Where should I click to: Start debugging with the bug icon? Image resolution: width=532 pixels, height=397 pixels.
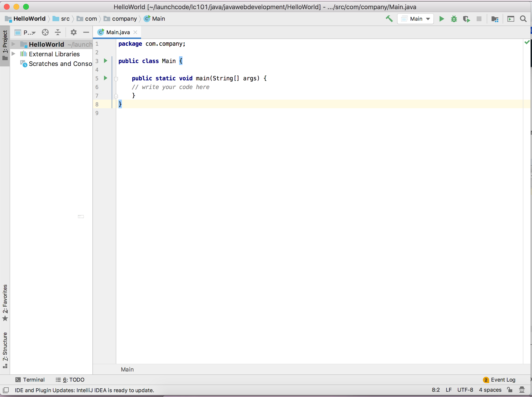pos(454,19)
